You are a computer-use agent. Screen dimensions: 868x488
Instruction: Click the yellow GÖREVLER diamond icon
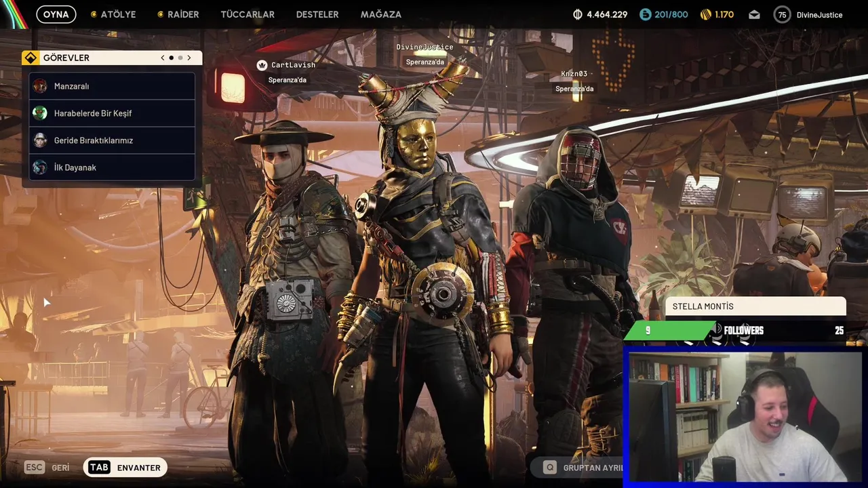click(31, 58)
